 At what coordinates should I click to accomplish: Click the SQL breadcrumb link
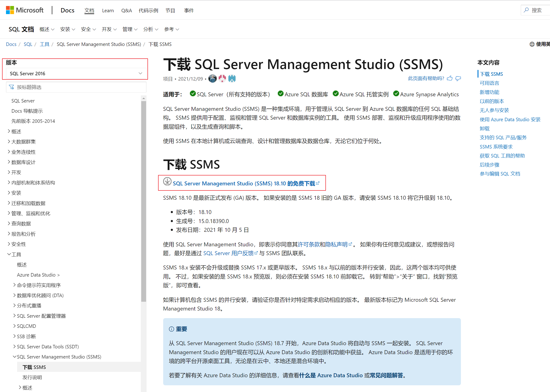pos(28,44)
